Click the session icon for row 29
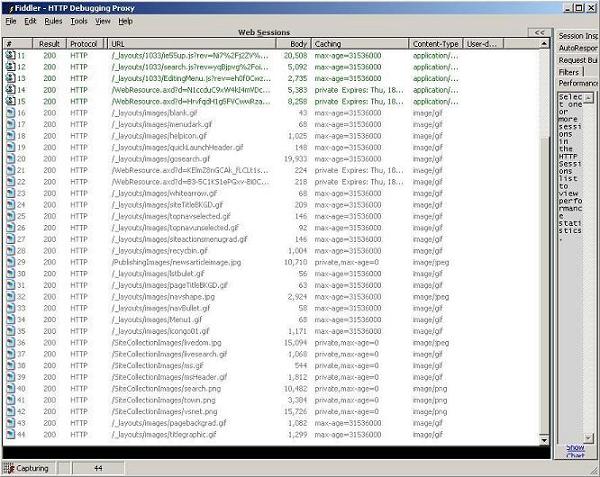The height and width of the screenshot is (477, 600). [x=9, y=262]
